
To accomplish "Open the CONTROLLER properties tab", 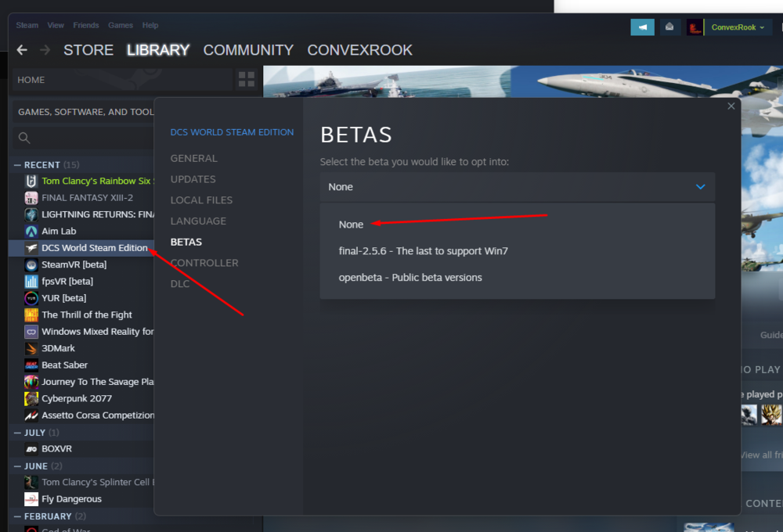I will [204, 263].
